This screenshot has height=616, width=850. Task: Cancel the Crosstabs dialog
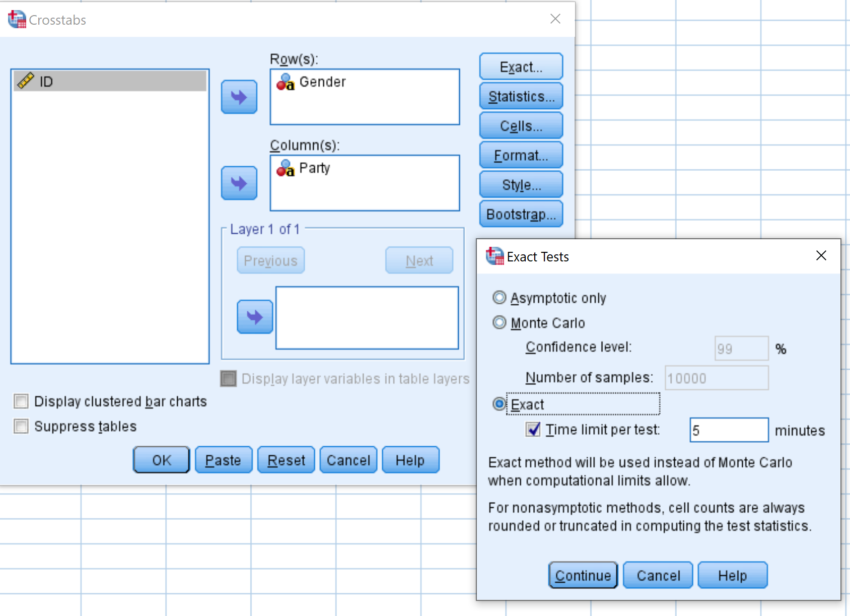[x=348, y=460]
